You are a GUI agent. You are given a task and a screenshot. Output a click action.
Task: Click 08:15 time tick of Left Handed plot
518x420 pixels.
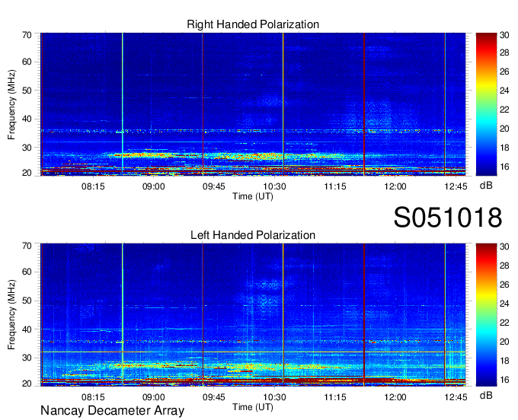coord(93,397)
